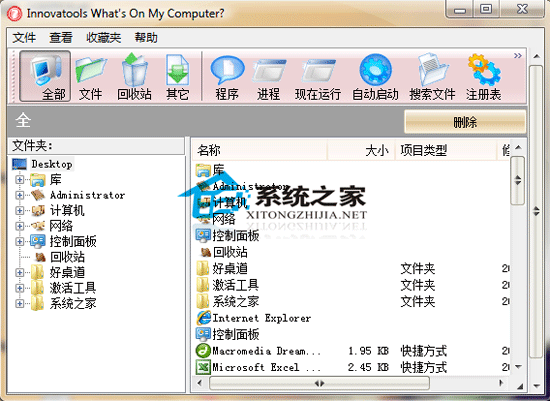
Task: Select the 其它 download-arrow toolbar icon
Action: tap(177, 76)
